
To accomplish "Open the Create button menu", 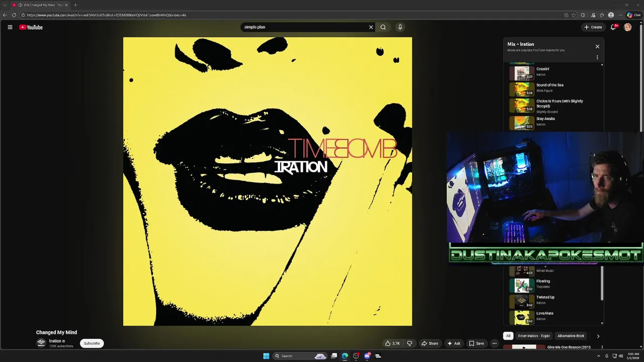I will 593,27.
